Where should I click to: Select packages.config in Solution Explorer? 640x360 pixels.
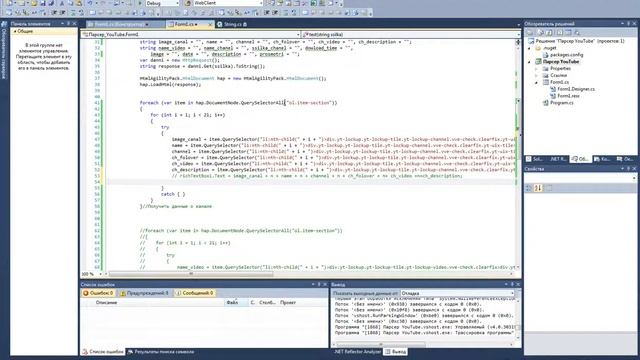(x=567, y=55)
